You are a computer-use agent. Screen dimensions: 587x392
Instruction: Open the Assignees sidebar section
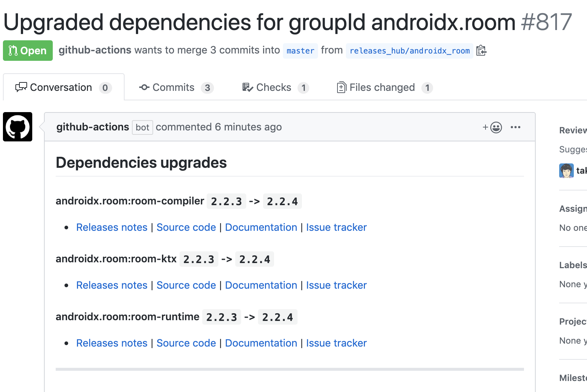click(x=573, y=209)
